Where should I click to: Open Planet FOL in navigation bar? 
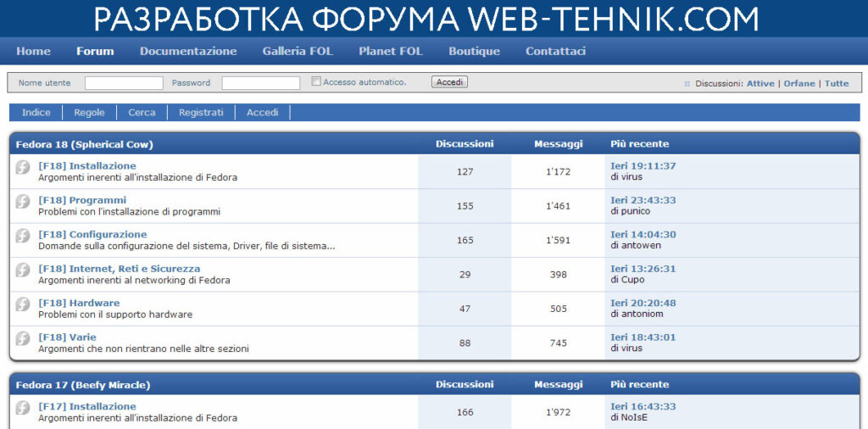pyautogui.click(x=391, y=52)
